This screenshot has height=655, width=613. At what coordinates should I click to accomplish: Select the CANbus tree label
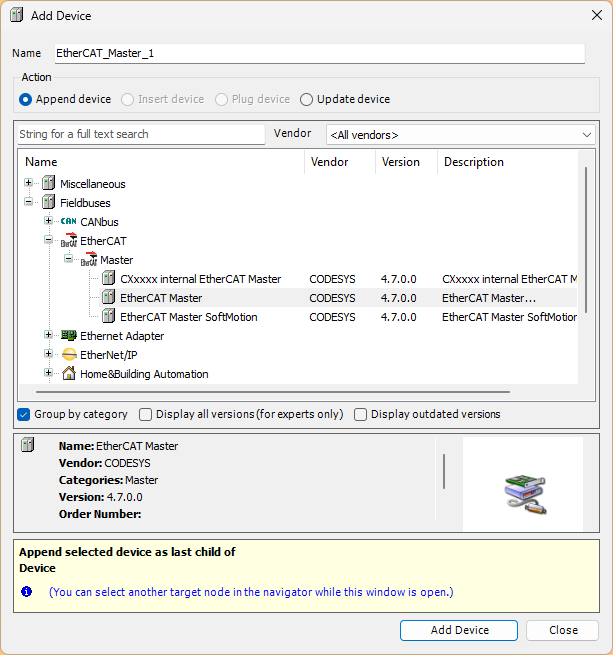click(99, 222)
